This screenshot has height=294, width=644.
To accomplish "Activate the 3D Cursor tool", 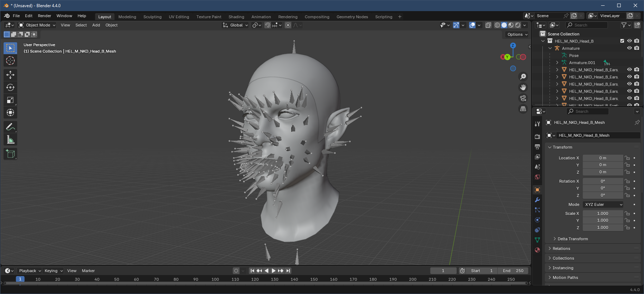I will [10, 61].
